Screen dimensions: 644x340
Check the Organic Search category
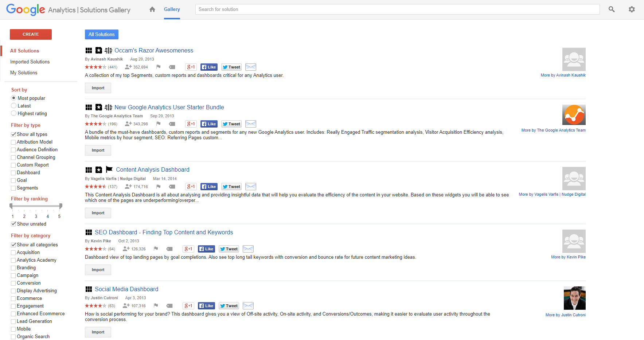pos(13,337)
